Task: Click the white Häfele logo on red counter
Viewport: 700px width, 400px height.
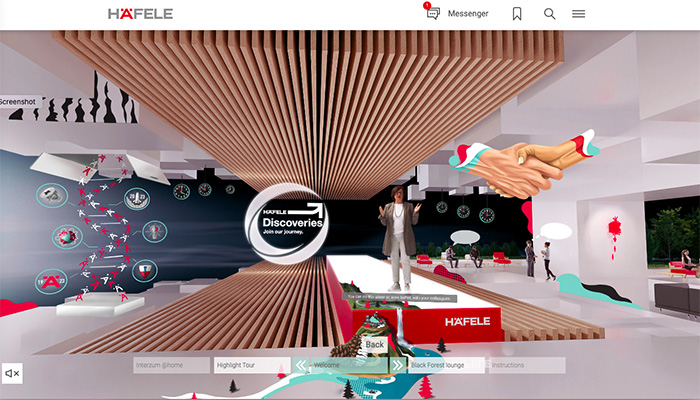Action: click(x=467, y=321)
